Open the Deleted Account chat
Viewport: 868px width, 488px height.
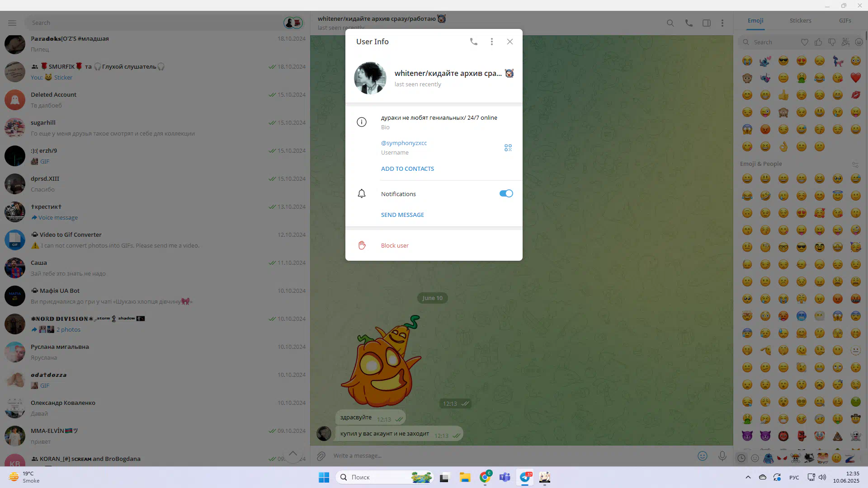155,100
